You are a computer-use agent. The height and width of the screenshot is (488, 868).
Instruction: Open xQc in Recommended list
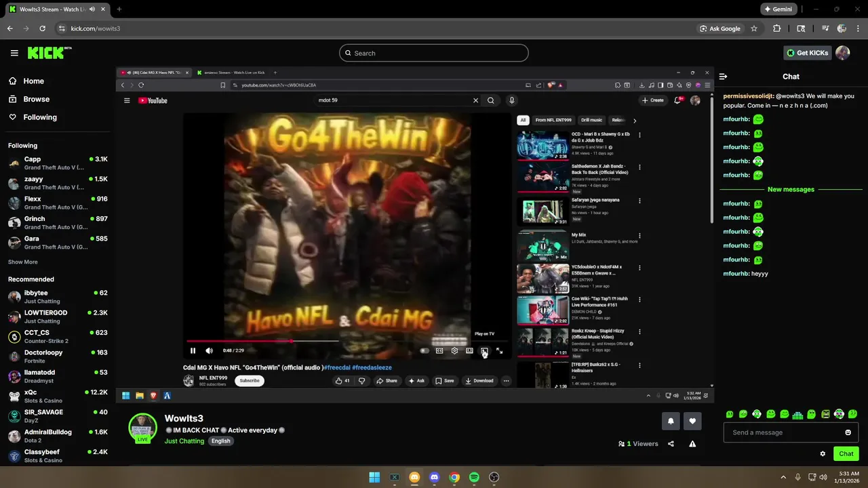[x=58, y=396]
